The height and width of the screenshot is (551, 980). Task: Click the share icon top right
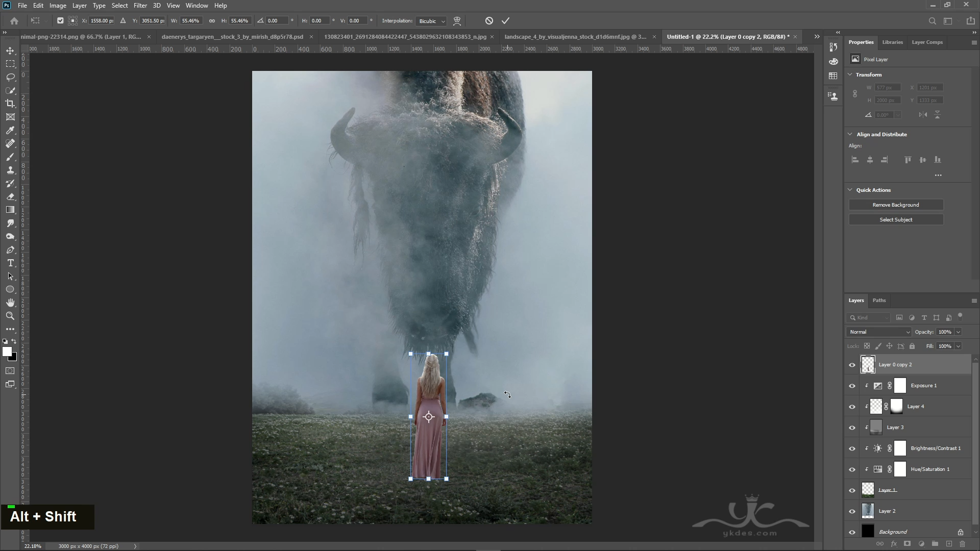[x=970, y=21]
